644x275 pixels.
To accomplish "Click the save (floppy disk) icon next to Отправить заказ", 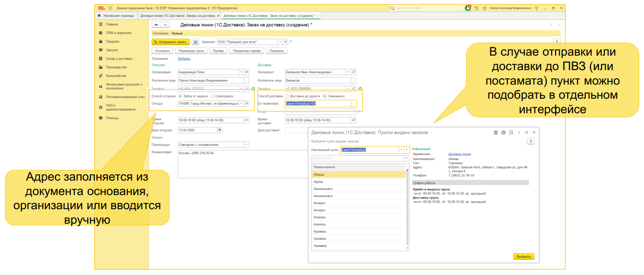I will (x=195, y=42).
